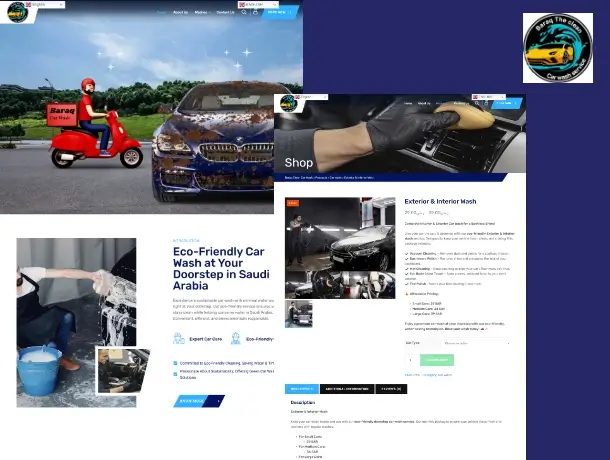Click the breadcrumb link in the Shop banner

coord(329,177)
